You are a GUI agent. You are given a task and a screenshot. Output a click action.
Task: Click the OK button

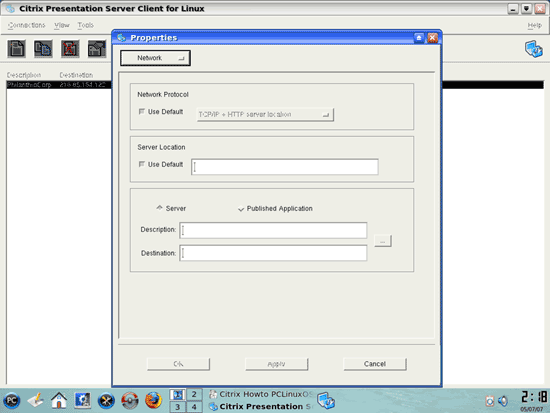[x=178, y=364]
